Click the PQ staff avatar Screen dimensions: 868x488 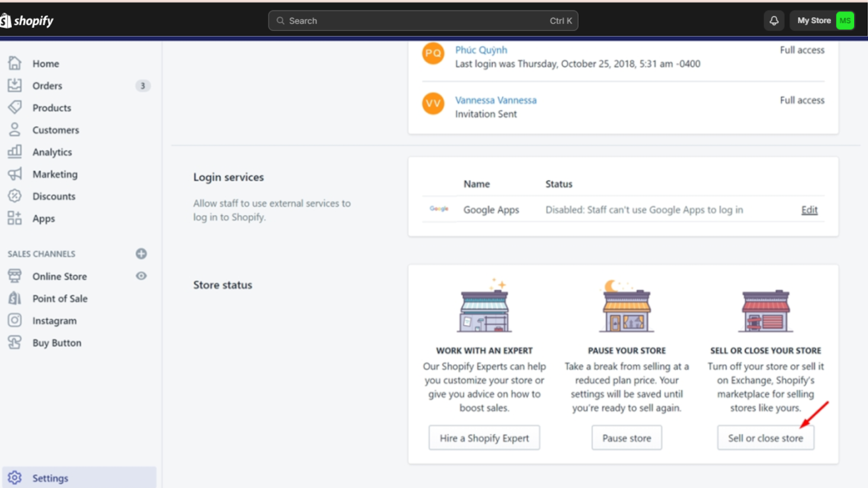(433, 53)
